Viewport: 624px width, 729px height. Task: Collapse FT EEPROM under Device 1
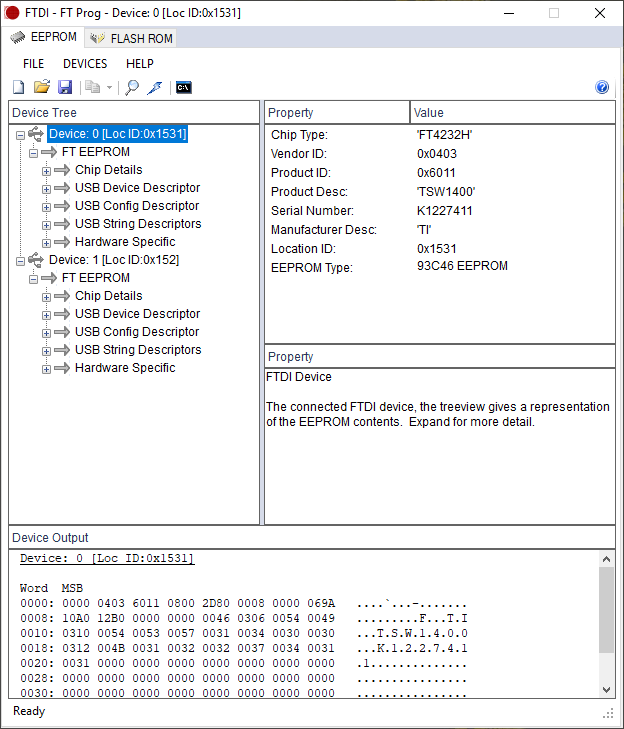pos(33,279)
